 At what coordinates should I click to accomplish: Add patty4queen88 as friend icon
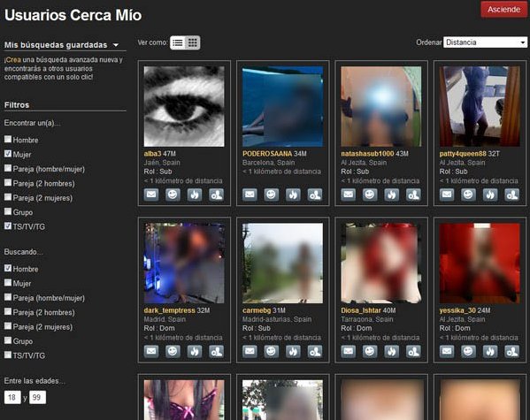(x=511, y=195)
